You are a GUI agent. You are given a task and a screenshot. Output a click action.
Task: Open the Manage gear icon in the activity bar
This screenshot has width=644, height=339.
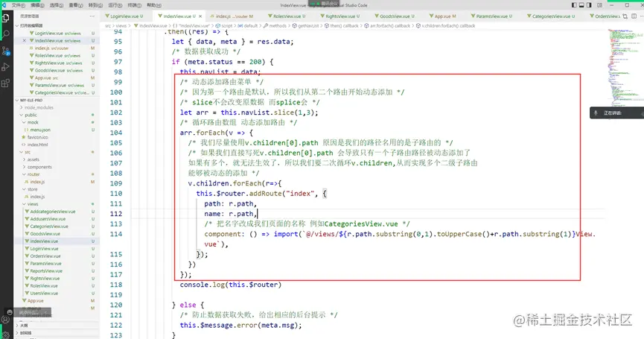pyautogui.click(x=6, y=334)
